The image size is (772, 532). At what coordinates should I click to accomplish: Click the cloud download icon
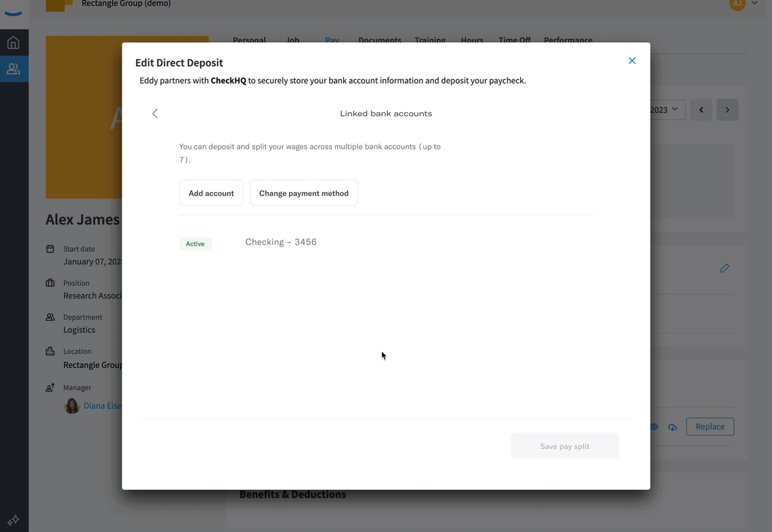click(673, 427)
